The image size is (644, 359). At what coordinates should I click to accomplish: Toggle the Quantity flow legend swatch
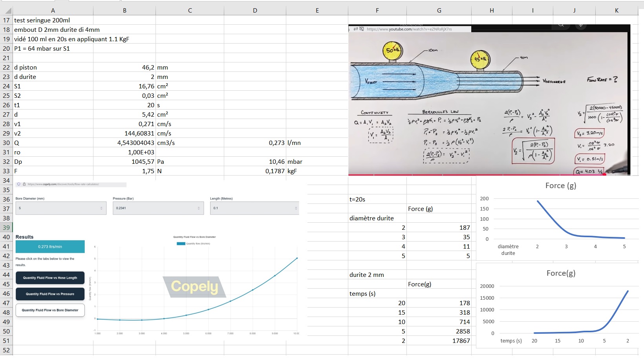[x=181, y=244]
